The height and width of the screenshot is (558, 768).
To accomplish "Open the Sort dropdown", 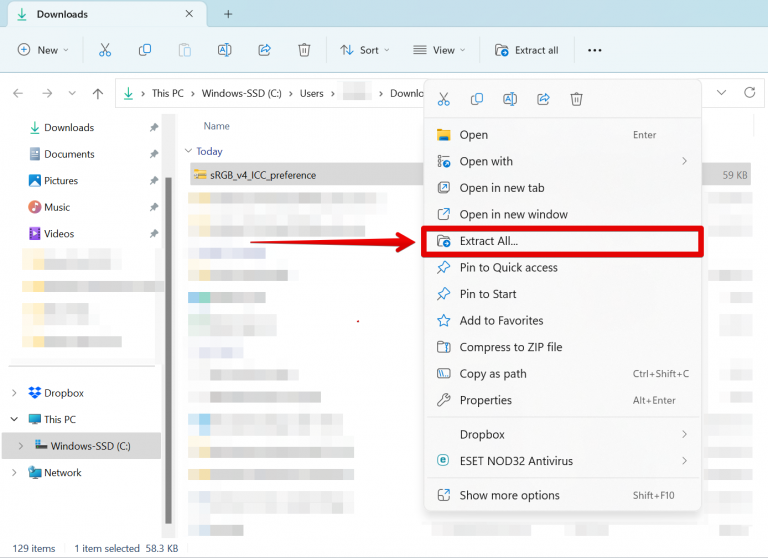I will [364, 50].
